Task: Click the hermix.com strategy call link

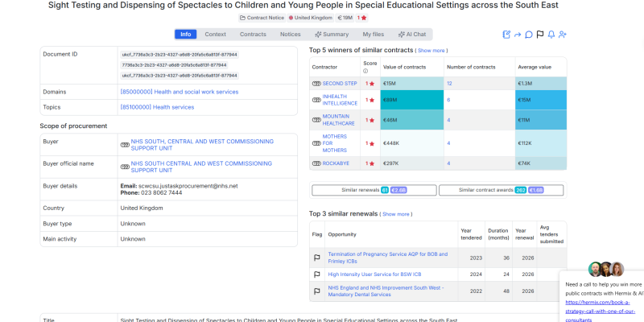Action: tap(600, 311)
